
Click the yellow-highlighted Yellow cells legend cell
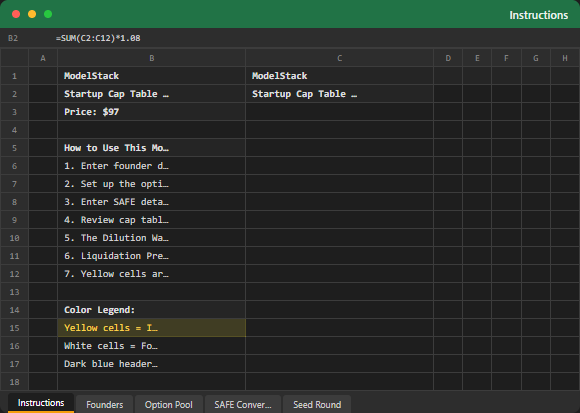[152, 328]
